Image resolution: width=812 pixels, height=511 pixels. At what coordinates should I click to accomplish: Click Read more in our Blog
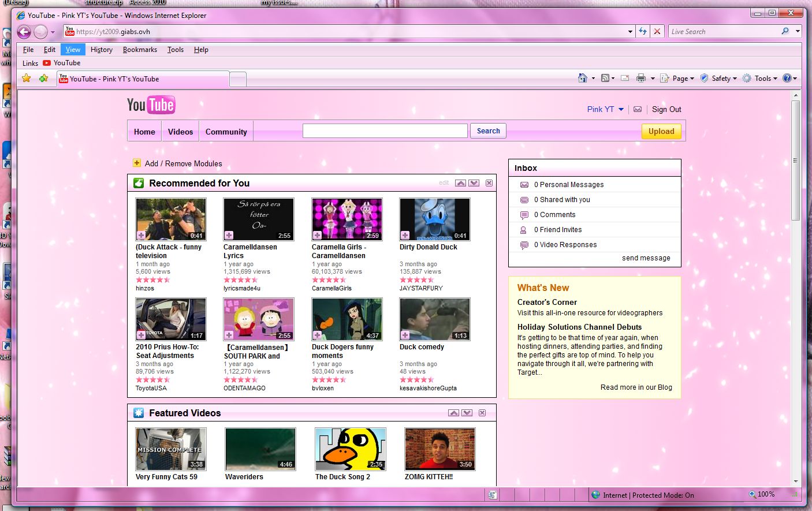point(636,387)
